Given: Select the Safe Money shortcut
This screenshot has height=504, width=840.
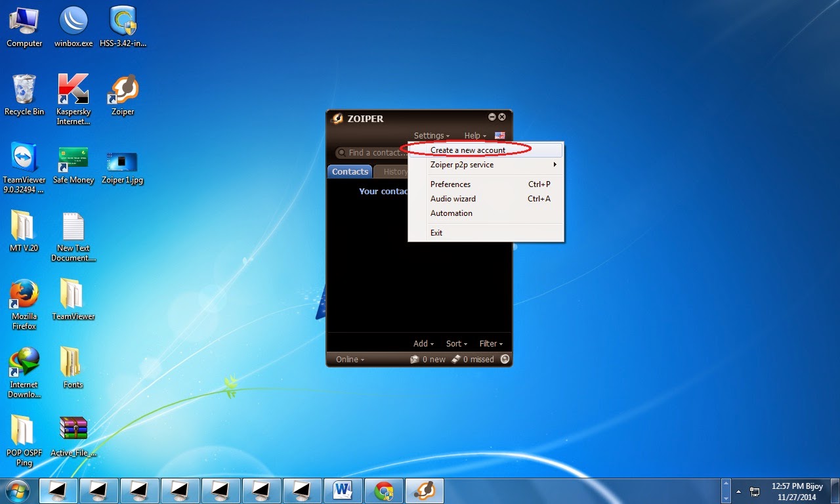Looking at the screenshot, I should pos(73,163).
